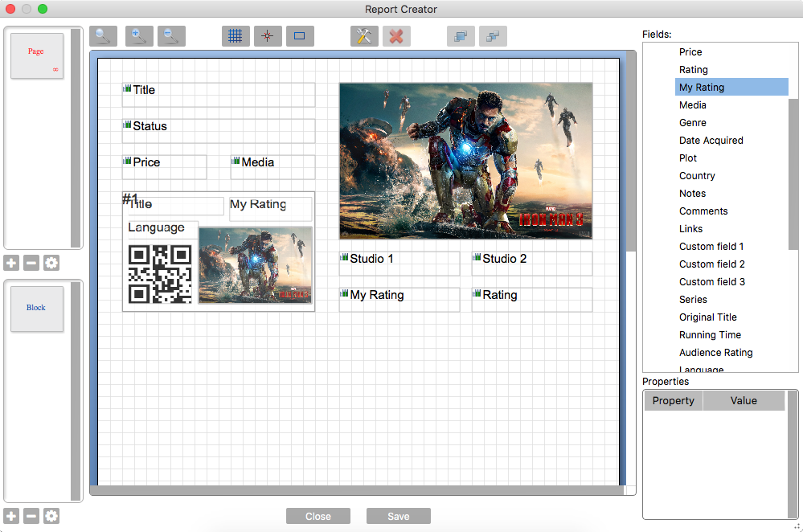Select the large Iron Man 3 image
The width and height of the screenshot is (803, 532).
[465, 161]
